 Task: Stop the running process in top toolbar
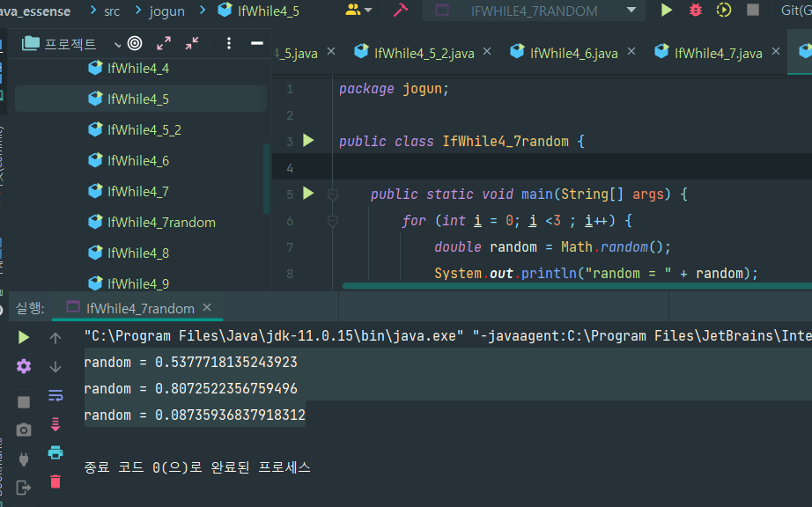pyautogui.click(x=752, y=10)
